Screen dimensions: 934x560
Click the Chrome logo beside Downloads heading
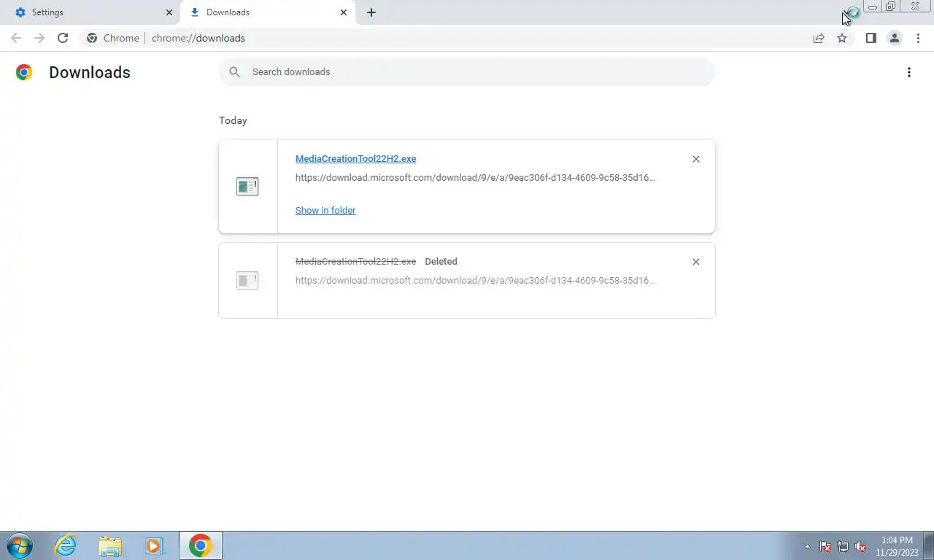click(x=24, y=72)
